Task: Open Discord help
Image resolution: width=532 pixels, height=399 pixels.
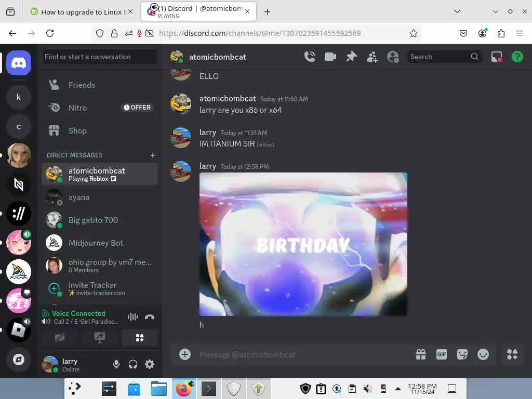Action: click(517, 57)
